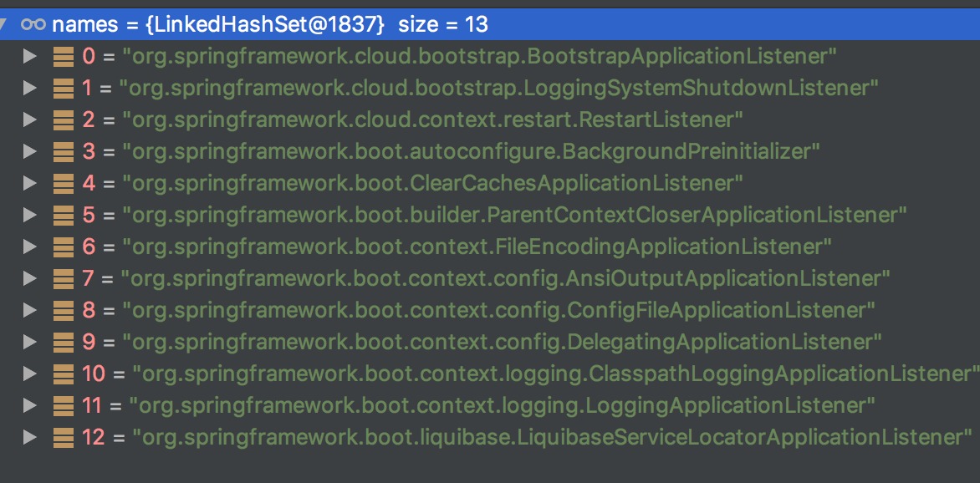Select the ClasspathLoggingApplicationListener entry
The width and height of the screenshot is (980, 483).
555,374
